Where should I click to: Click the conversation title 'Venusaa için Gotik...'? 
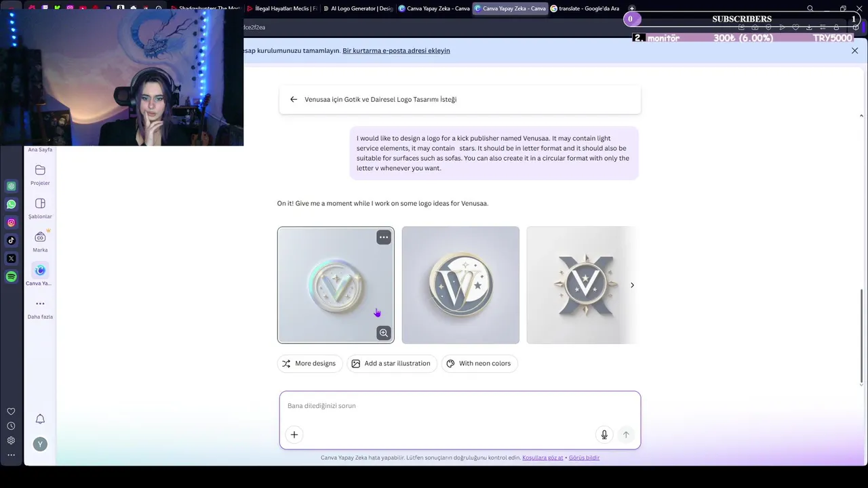click(380, 99)
